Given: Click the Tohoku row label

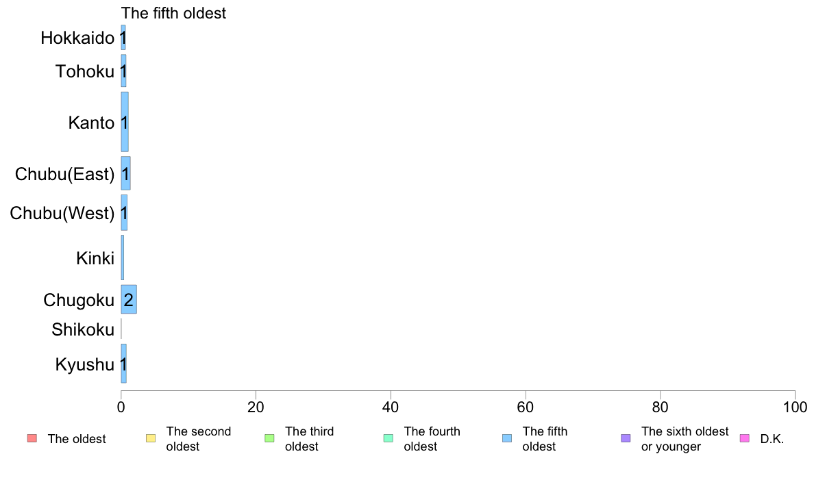Looking at the screenshot, I should click(x=84, y=71).
